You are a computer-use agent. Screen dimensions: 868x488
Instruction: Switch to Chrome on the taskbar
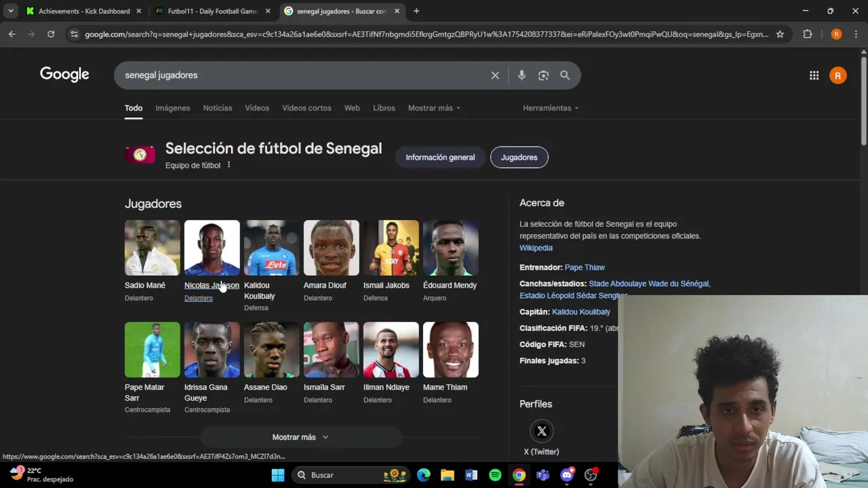click(x=519, y=475)
